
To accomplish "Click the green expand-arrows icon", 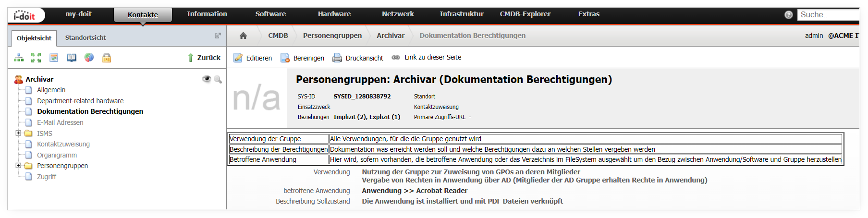I will click(x=36, y=58).
